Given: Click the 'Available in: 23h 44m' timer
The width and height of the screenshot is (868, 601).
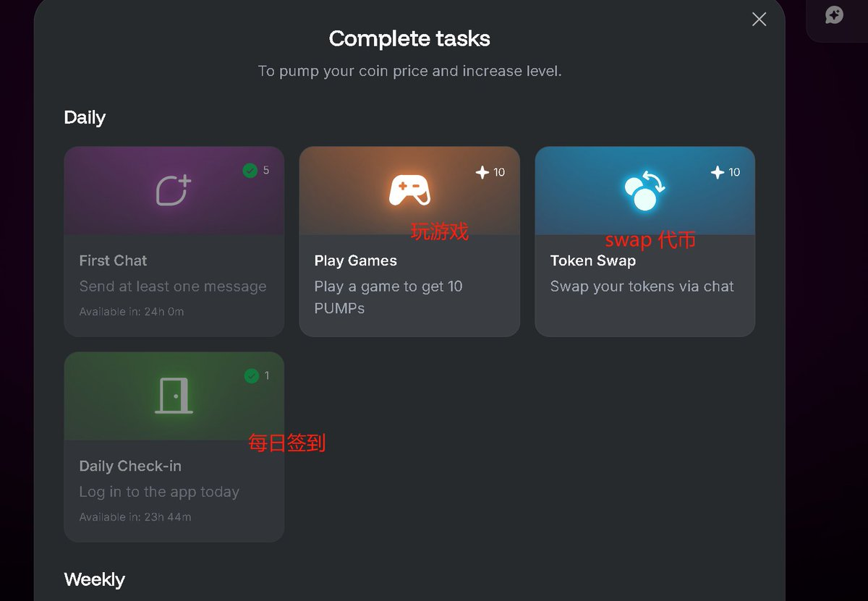Looking at the screenshot, I should [x=135, y=517].
